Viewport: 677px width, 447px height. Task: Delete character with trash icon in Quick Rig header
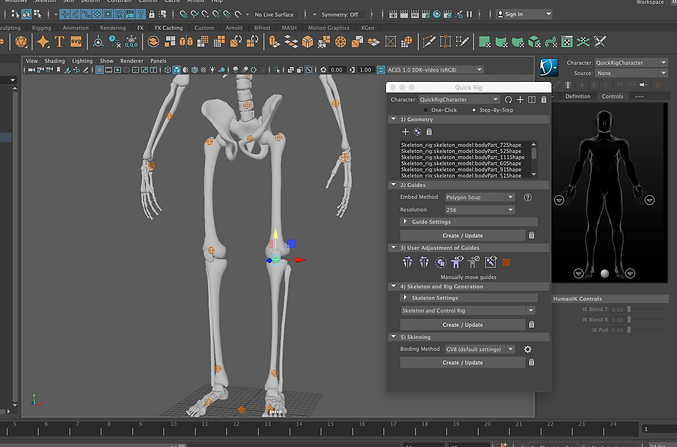[x=544, y=100]
